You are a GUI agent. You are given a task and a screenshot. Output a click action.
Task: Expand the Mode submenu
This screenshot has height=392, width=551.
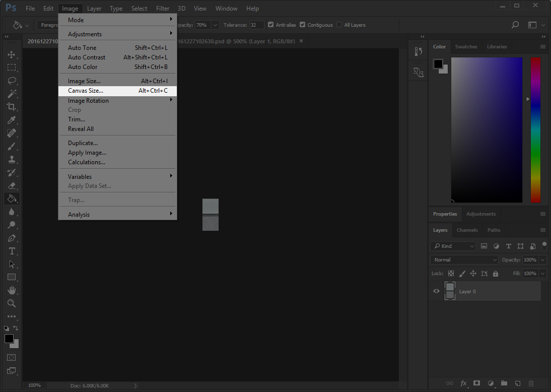[117, 20]
